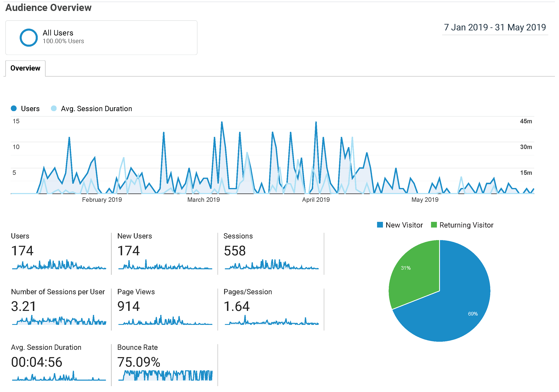The image size is (559, 392).
Task: Click the Audience Overview heading
Action: pyautogui.click(x=49, y=8)
